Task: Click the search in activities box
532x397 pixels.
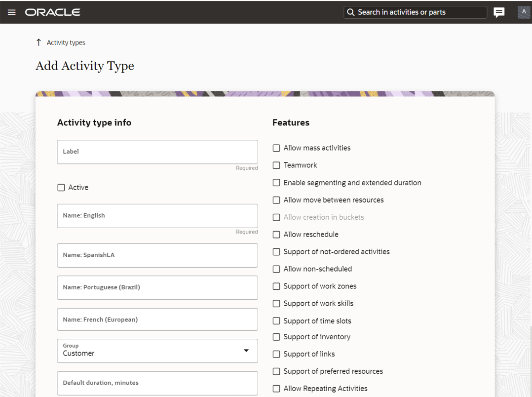Action: pyautogui.click(x=419, y=12)
